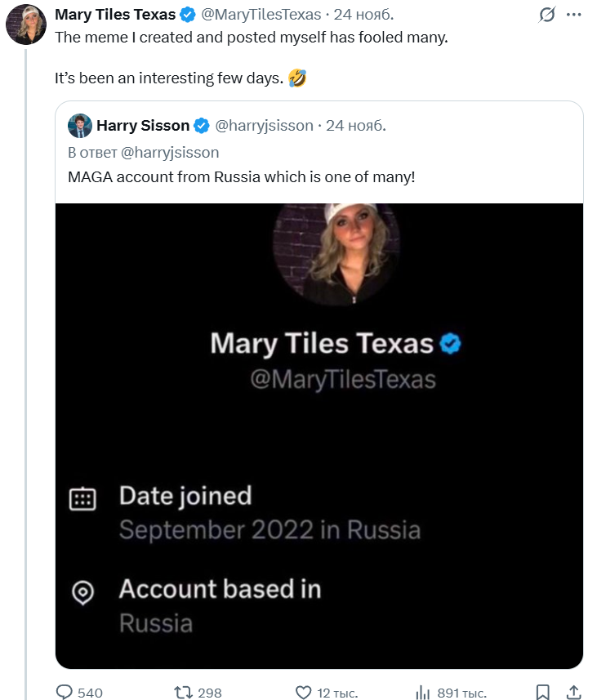Click the verified badge beside Harry Sisson
The width and height of the screenshot is (597, 700).
202,125
